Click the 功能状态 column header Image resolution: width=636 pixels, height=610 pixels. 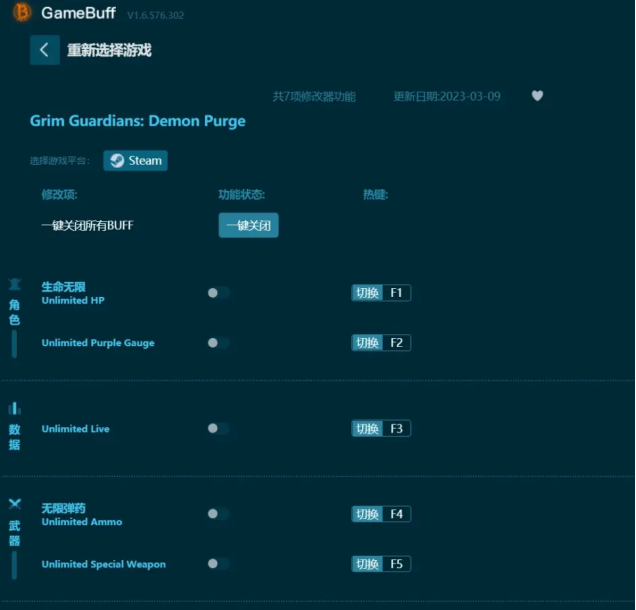pyautogui.click(x=242, y=195)
